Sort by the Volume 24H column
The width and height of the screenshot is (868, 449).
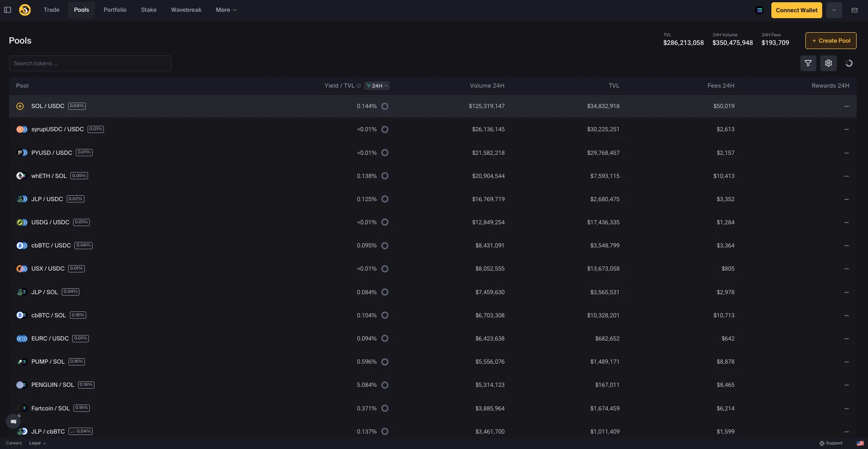(487, 86)
